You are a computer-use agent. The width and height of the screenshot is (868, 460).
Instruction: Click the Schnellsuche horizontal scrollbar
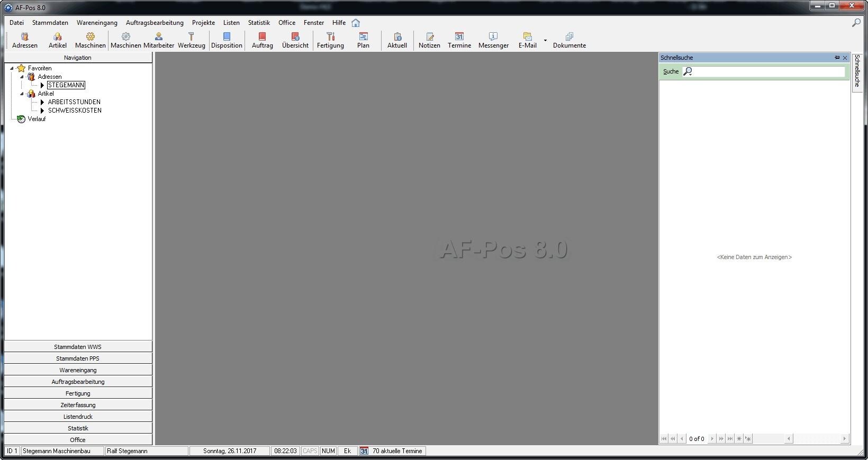[816, 438]
